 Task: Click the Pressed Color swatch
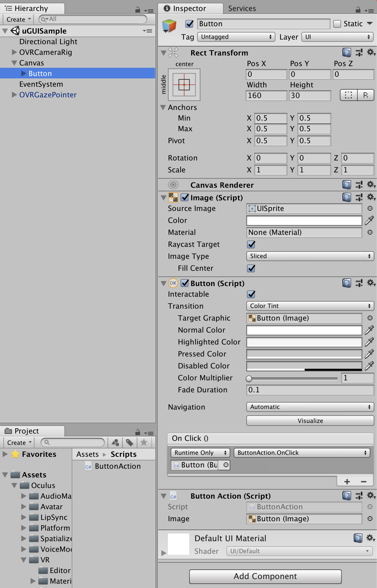(304, 354)
